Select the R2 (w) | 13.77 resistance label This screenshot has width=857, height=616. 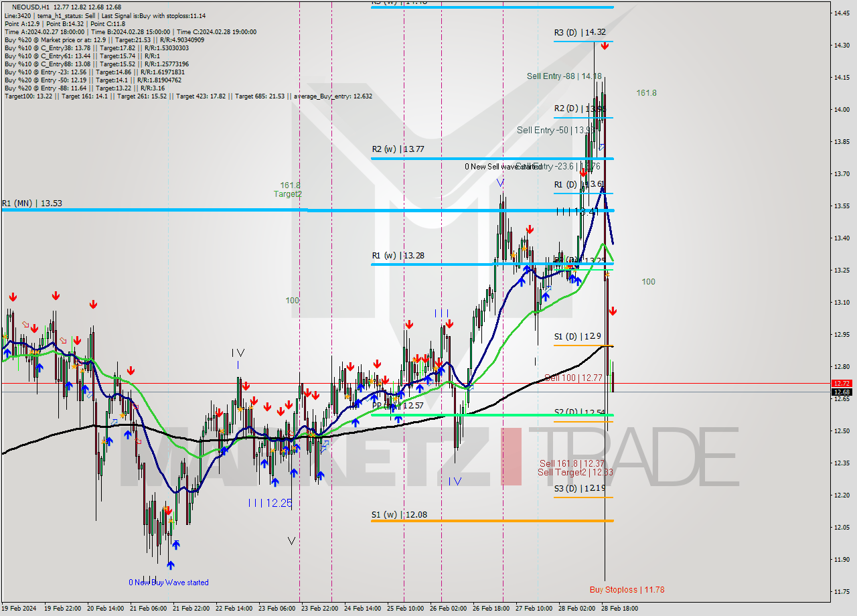(x=398, y=151)
